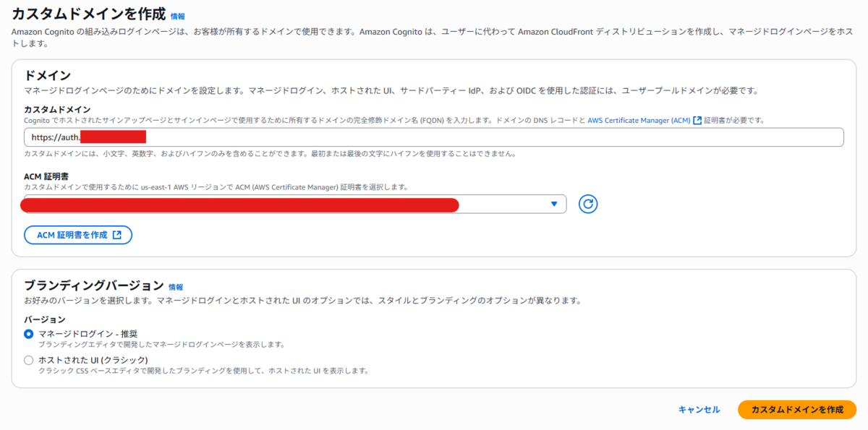Click the orange カスタムドメインを作成 button
868x430 pixels.
point(797,410)
